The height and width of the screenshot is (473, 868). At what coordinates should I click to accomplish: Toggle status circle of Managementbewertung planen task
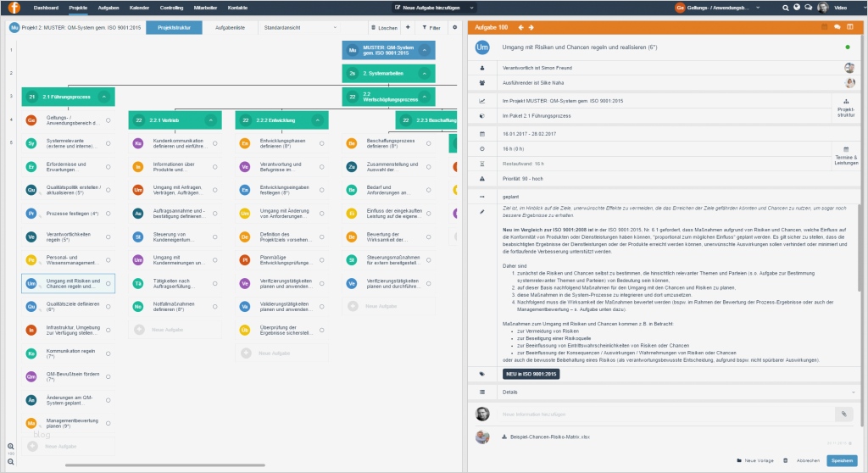[108, 423]
